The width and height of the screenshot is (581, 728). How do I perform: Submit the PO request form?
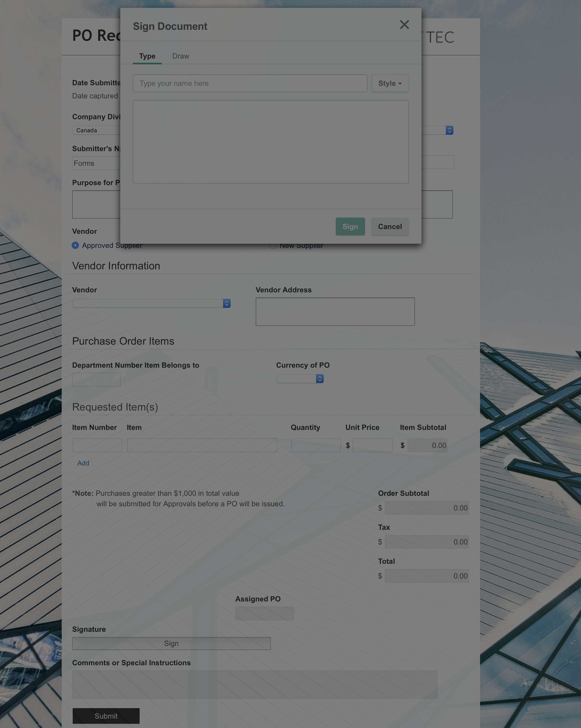pos(106,716)
